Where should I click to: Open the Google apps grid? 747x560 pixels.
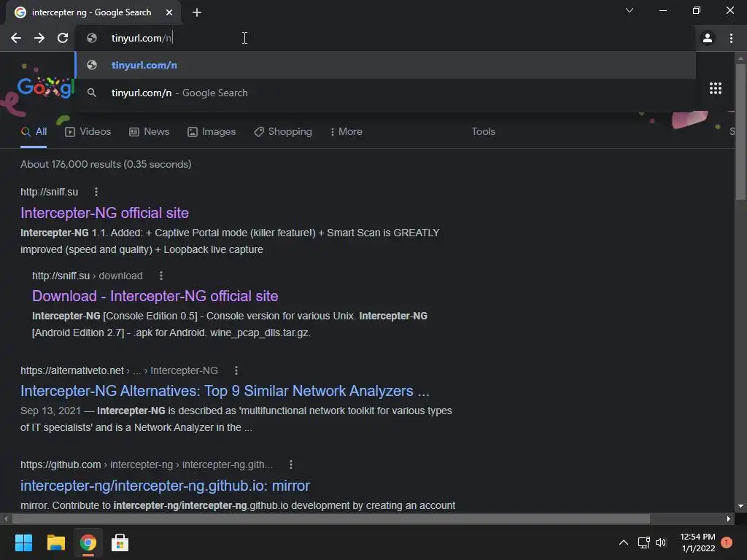716,88
